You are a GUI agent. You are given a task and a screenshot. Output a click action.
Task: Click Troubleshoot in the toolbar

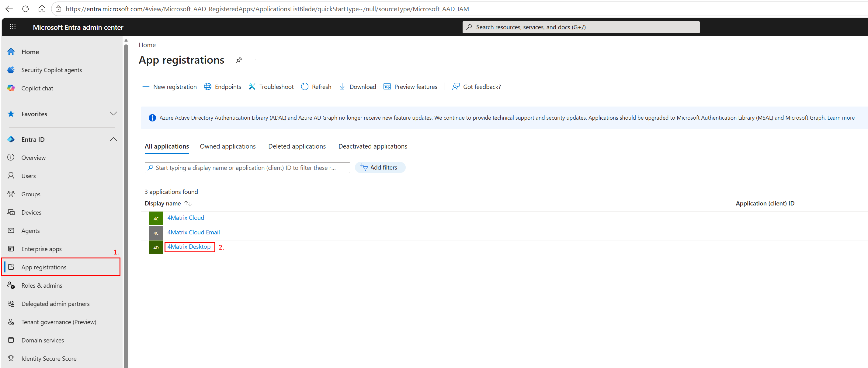tap(271, 87)
